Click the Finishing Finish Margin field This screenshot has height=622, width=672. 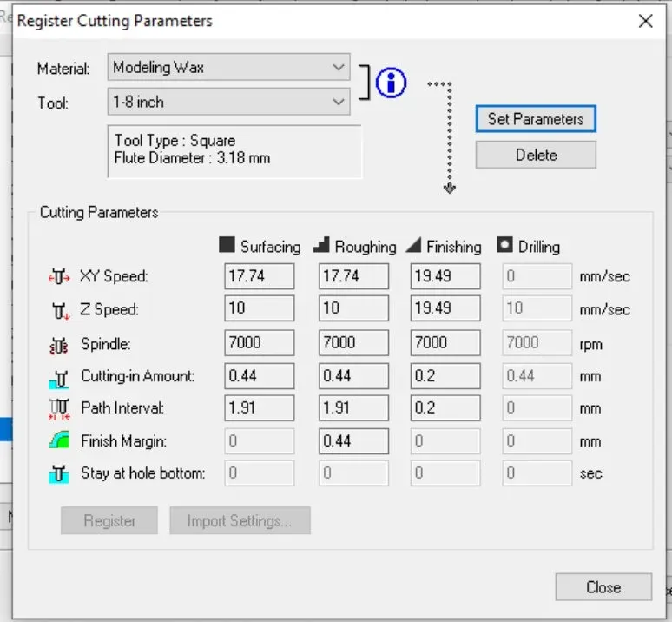point(445,441)
